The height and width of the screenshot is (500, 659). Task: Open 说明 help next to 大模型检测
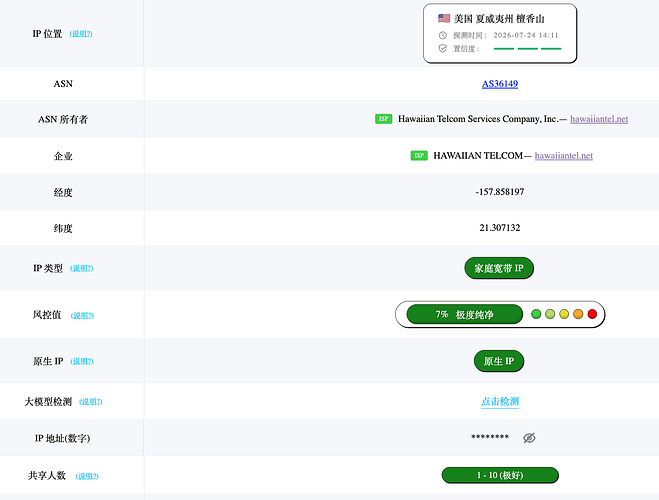click(x=91, y=402)
